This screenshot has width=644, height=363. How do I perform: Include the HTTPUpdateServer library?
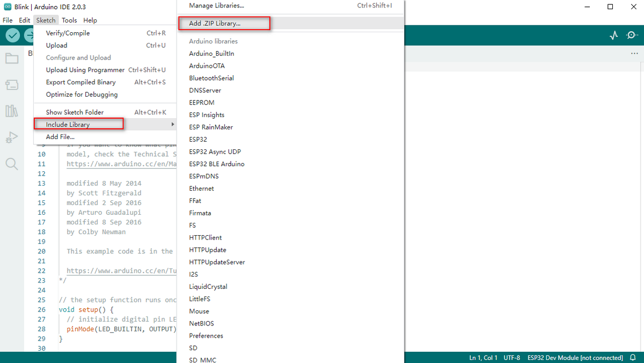pos(290,262)
